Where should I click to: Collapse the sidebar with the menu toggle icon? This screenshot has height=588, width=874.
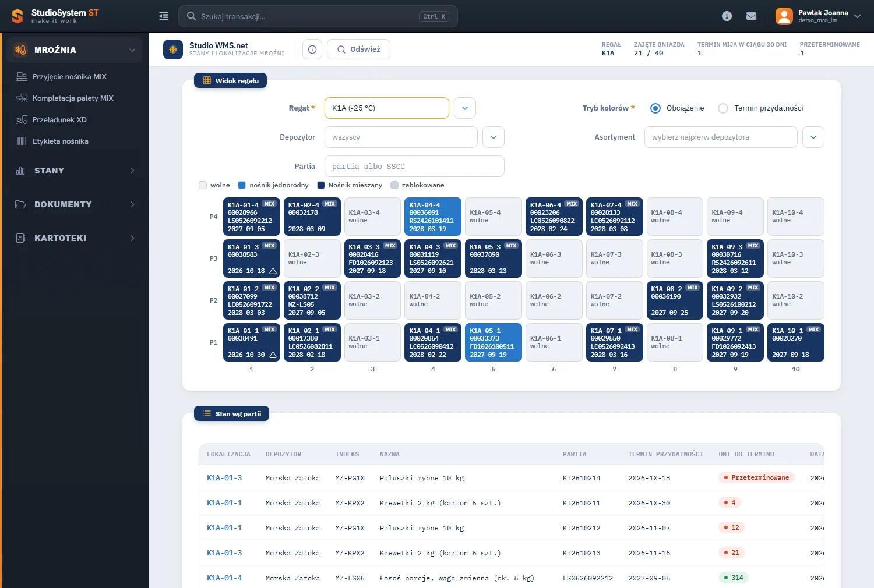click(x=164, y=16)
